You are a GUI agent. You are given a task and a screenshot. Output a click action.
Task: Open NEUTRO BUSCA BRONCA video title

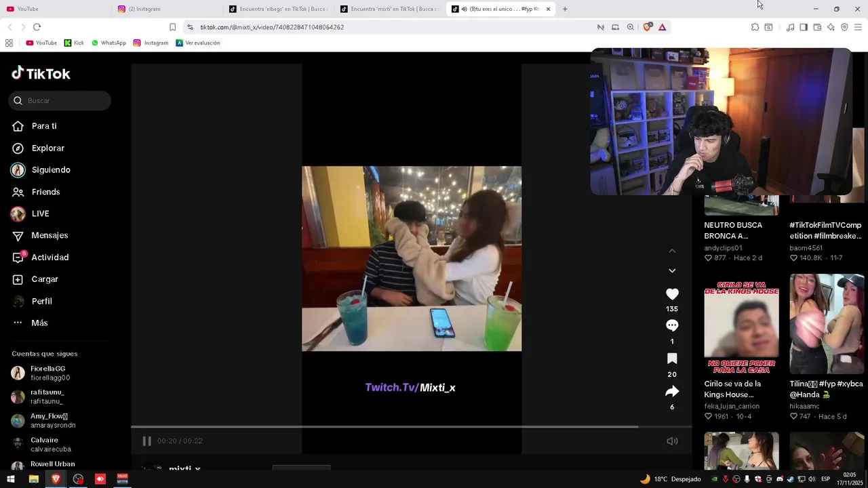(733, 230)
